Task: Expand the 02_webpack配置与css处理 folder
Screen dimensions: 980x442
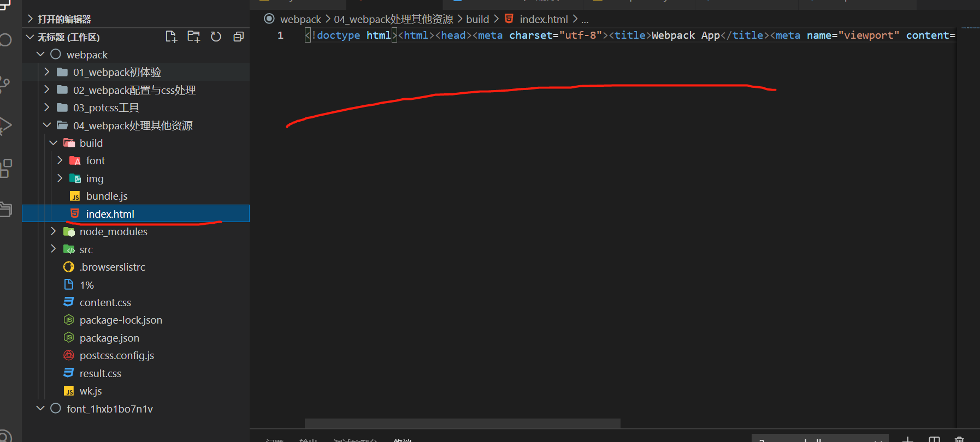Action: click(46, 89)
